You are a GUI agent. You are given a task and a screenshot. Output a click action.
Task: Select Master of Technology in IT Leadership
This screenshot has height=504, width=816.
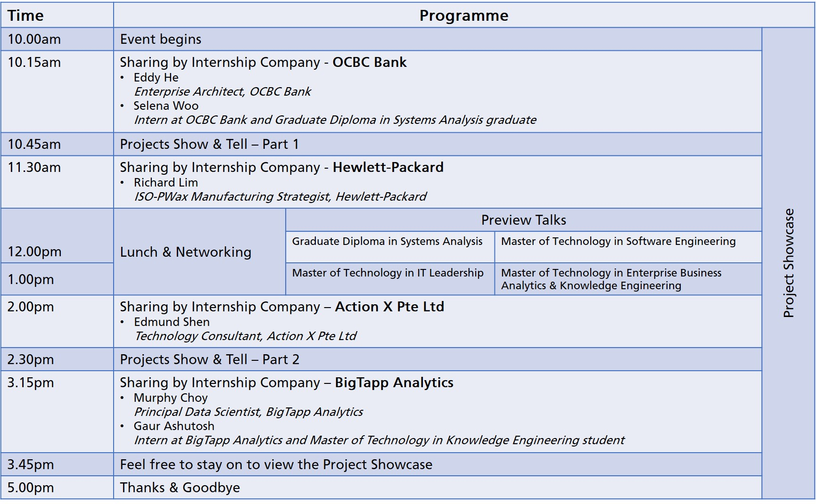pyautogui.click(x=390, y=279)
